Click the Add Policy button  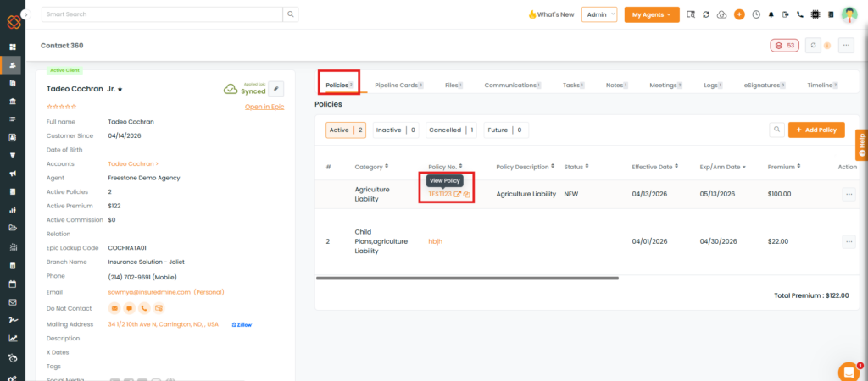click(x=815, y=130)
